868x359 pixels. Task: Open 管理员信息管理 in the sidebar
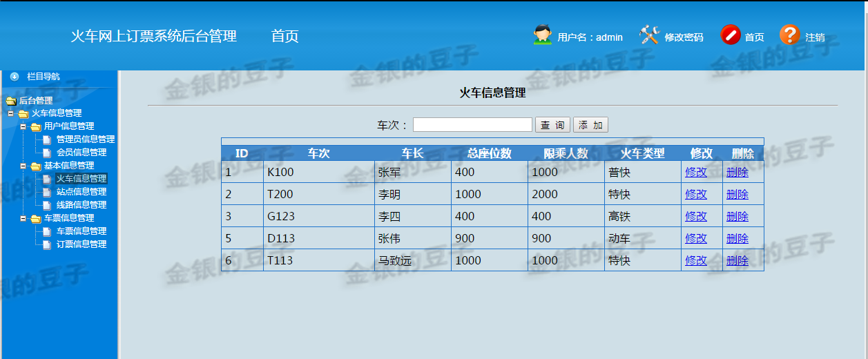(86, 139)
